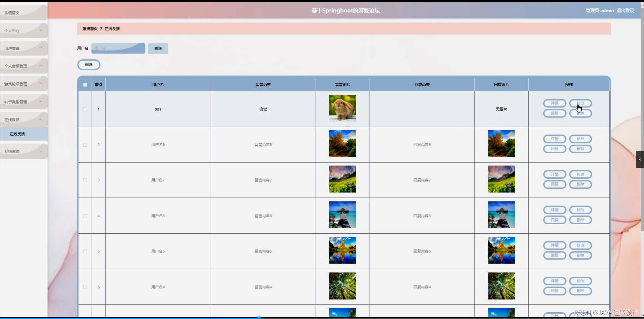Open 详情 for 用户名4 row
644x319 pixels.
555,281
